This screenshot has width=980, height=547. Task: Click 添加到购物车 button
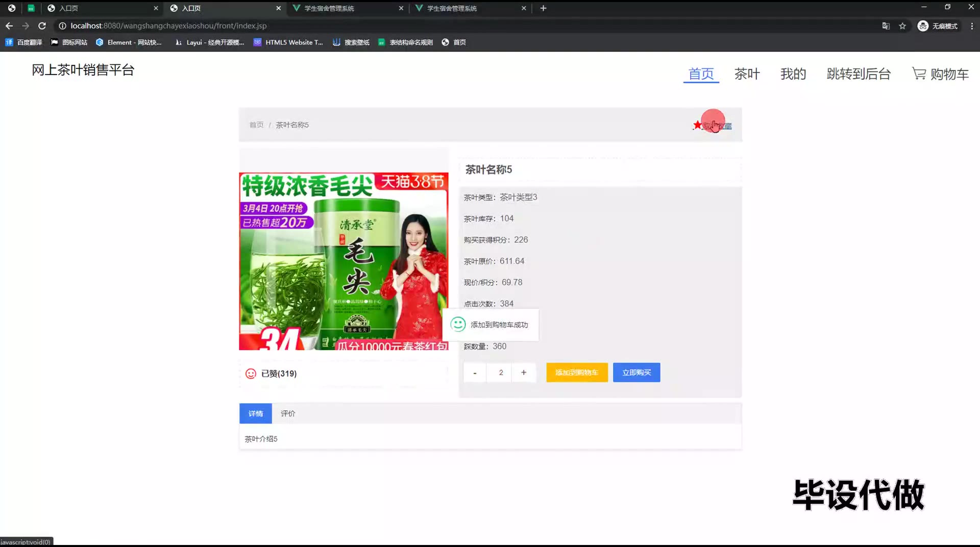(x=577, y=372)
